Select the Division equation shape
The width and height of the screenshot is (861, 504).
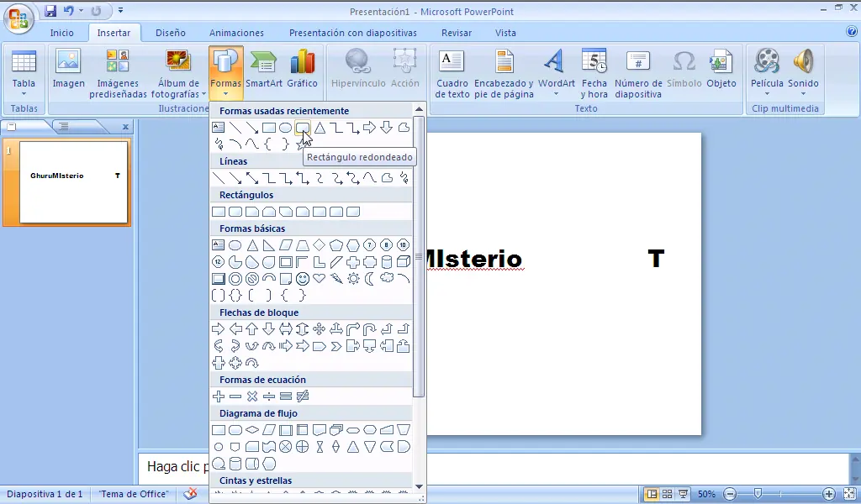[x=268, y=396]
